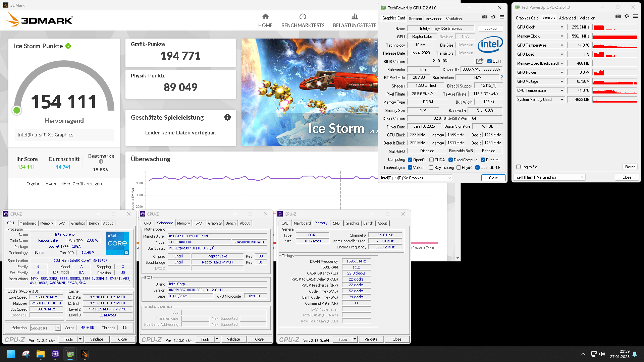The height and width of the screenshot is (362, 644).
Task: Open hamburger menu in GPU-Z Sensors window
Action: pyautogui.click(x=635, y=16)
